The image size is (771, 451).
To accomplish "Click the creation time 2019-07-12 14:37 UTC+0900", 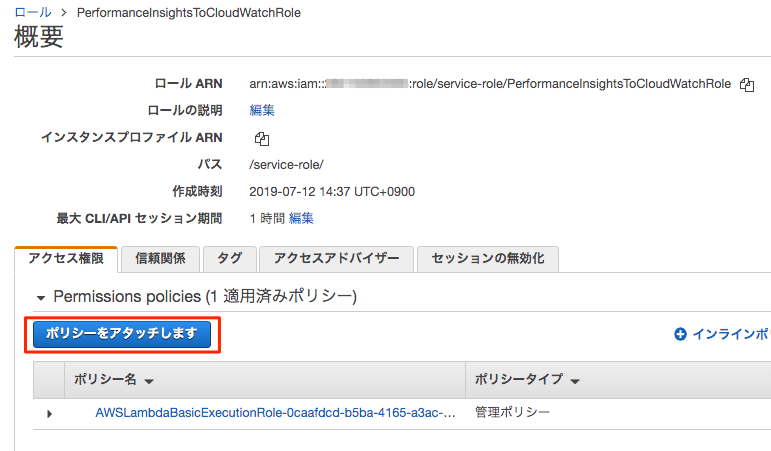I will click(x=332, y=191).
